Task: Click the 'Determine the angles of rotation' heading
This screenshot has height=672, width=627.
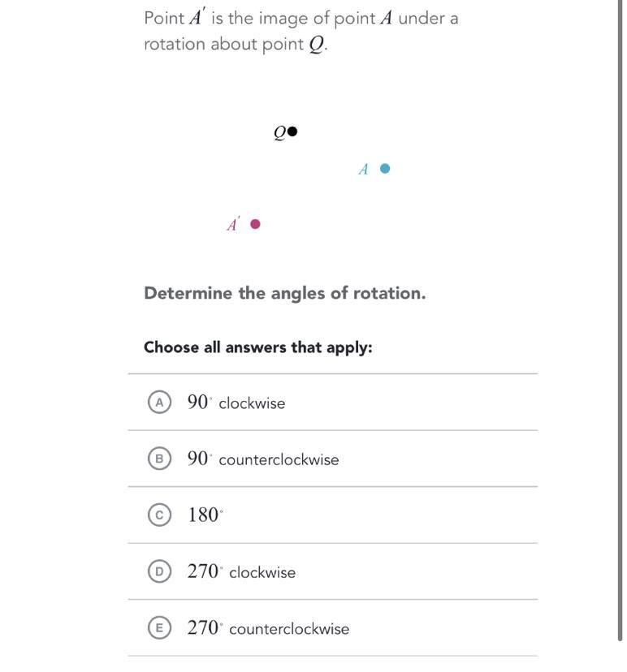Action: [x=285, y=293]
